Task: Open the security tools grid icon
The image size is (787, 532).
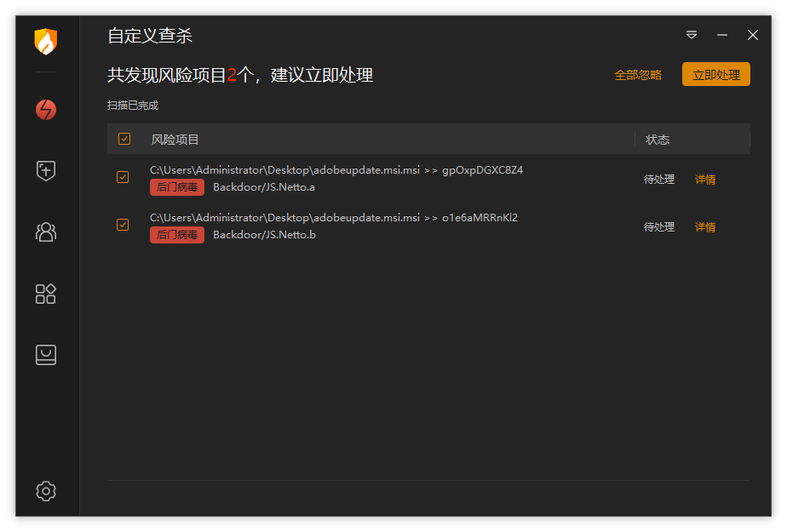Action: click(46, 294)
